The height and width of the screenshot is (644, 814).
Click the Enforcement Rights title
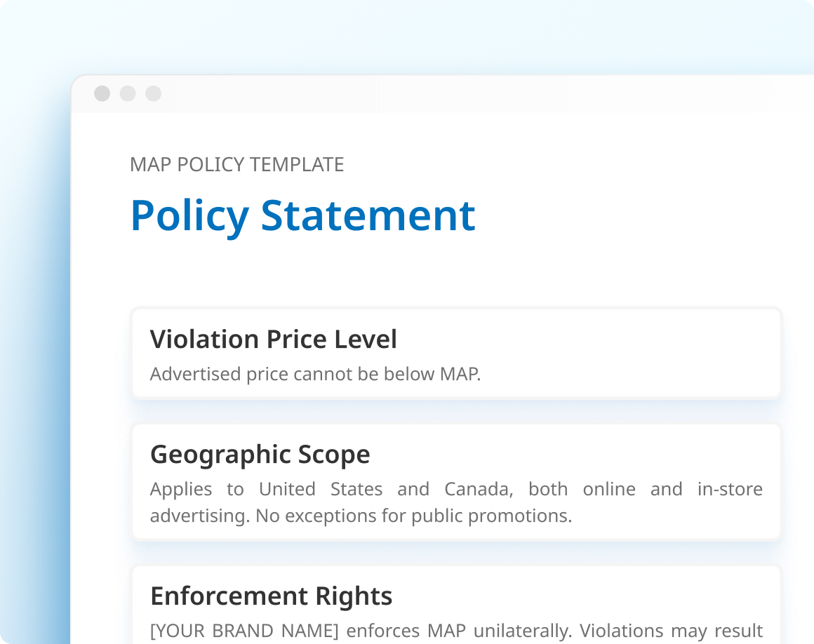271,596
